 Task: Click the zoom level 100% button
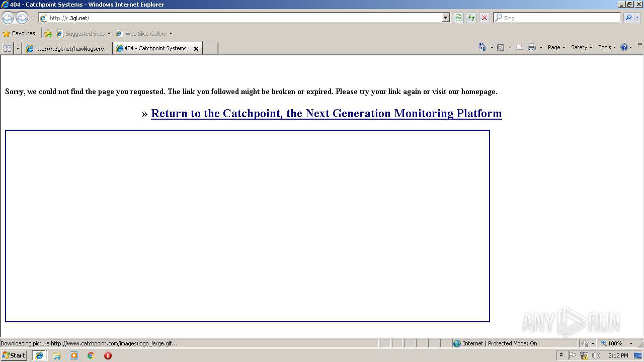point(612,343)
